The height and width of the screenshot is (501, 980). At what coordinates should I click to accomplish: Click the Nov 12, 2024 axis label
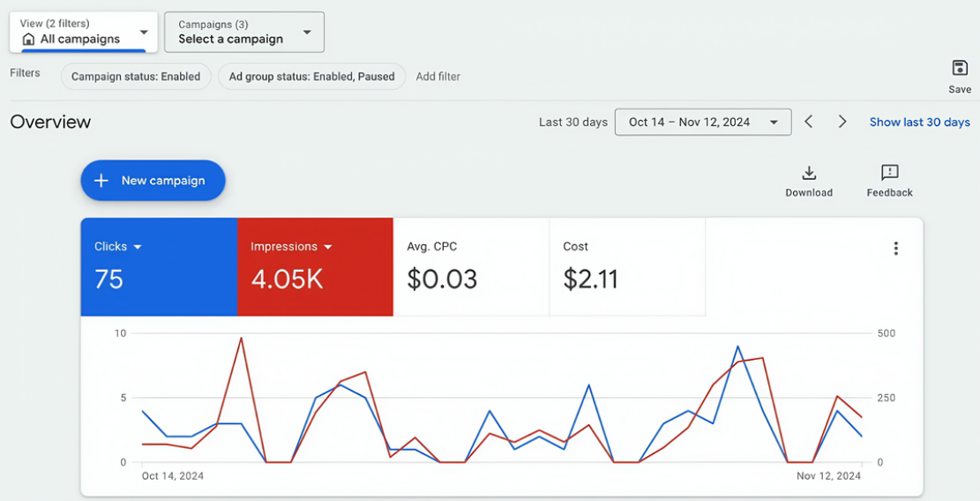tap(829, 476)
